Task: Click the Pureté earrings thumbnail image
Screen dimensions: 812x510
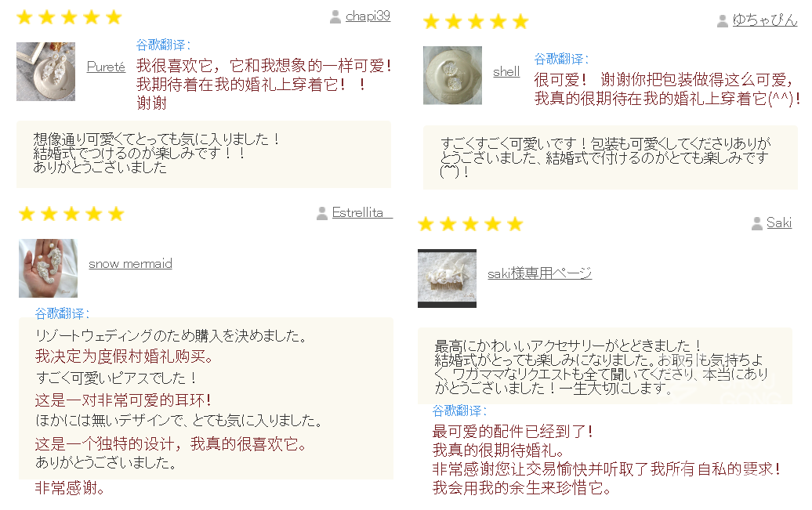Action: click(45, 71)
